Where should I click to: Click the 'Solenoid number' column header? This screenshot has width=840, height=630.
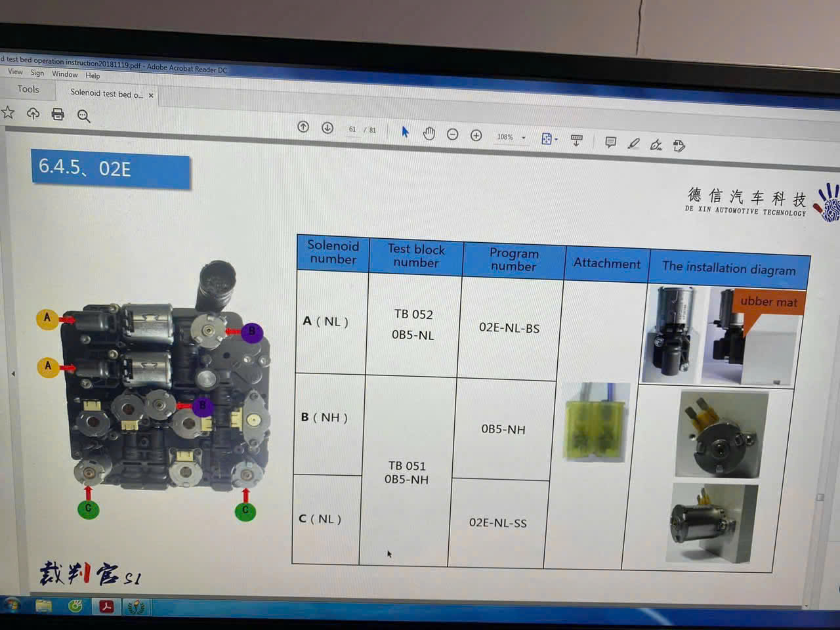[333, 253]
